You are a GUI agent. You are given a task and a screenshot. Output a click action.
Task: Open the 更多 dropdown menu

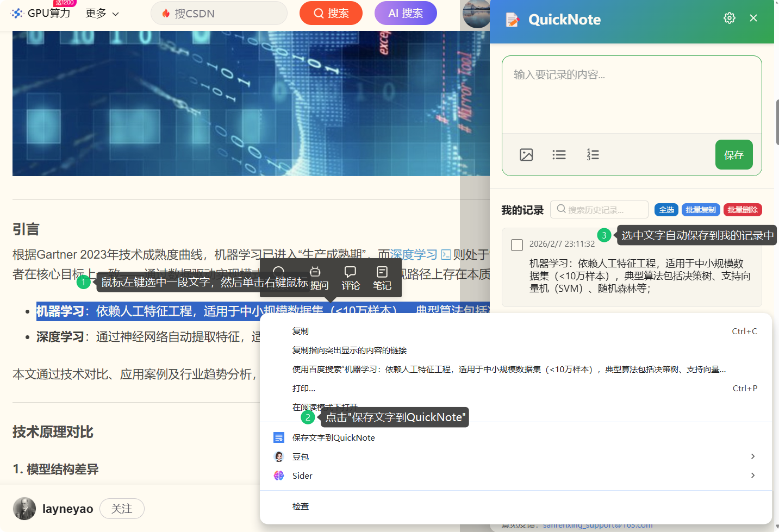click(101, 15)
